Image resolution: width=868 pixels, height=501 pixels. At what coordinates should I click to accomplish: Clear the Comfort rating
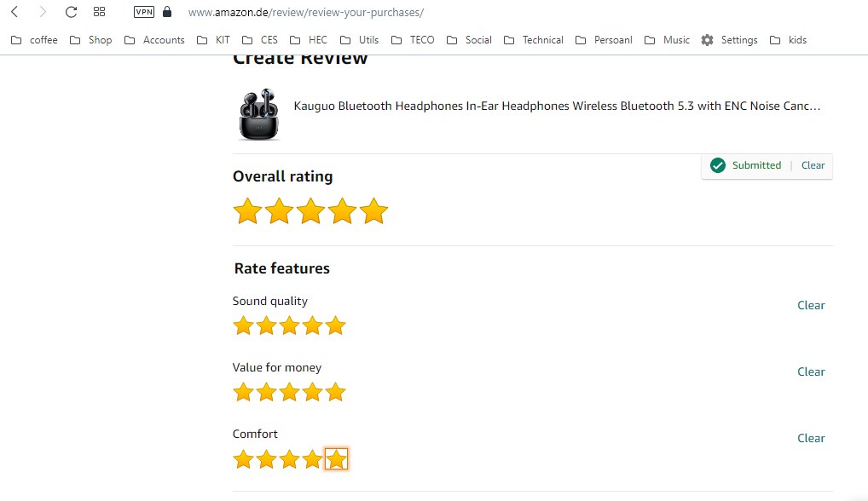point(811,438)
